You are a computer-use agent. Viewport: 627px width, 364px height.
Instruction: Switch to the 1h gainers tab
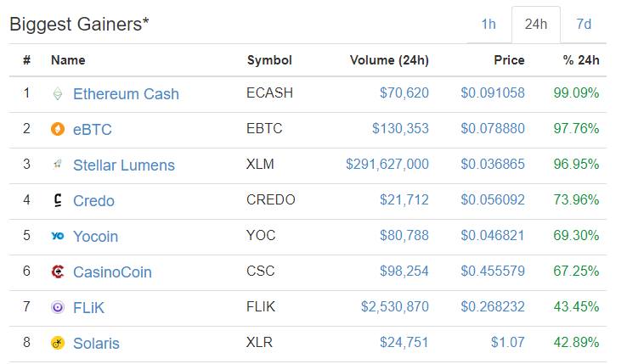click(489, 25)
